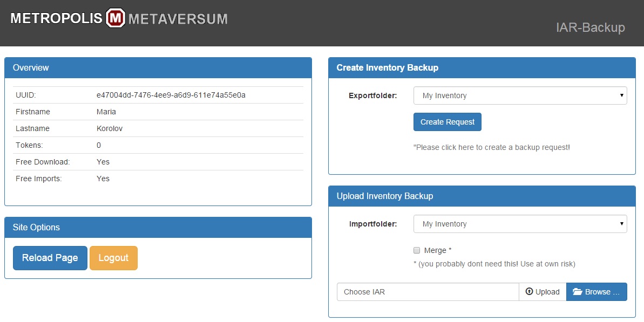Click the Site Options panel header
644x322 pixels.
[x=158, y=227]
